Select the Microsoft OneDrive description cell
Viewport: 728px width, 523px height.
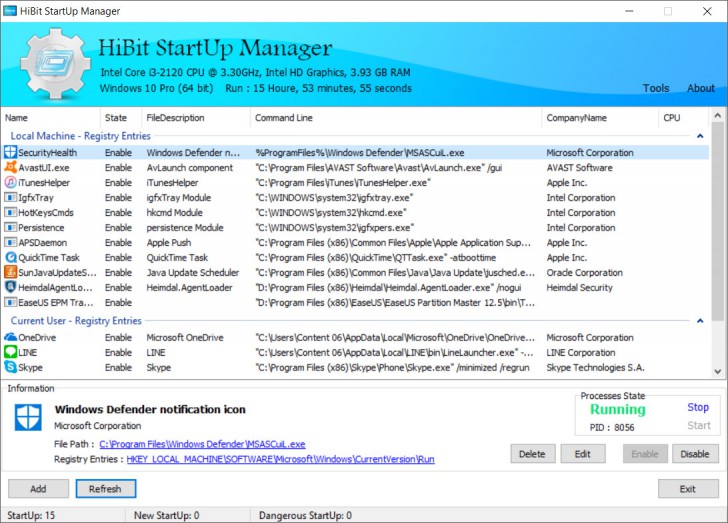pyautogui.click(x=185, y=338)
